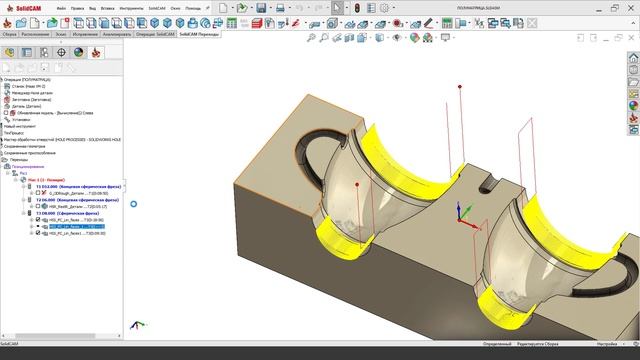Click the Edit Appearance color ball icon
The image size is (640, 360).
coord(415,38)
